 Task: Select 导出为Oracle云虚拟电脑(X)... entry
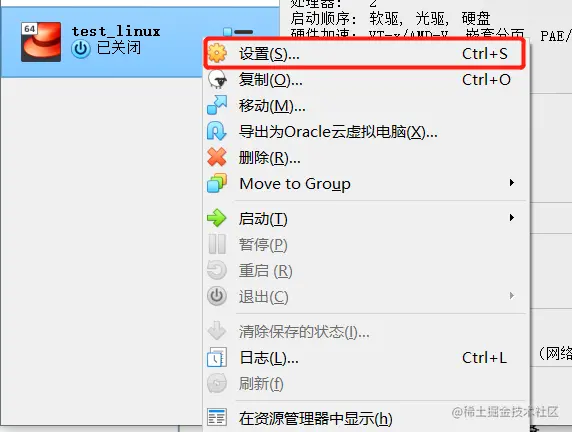pos(365,132)
